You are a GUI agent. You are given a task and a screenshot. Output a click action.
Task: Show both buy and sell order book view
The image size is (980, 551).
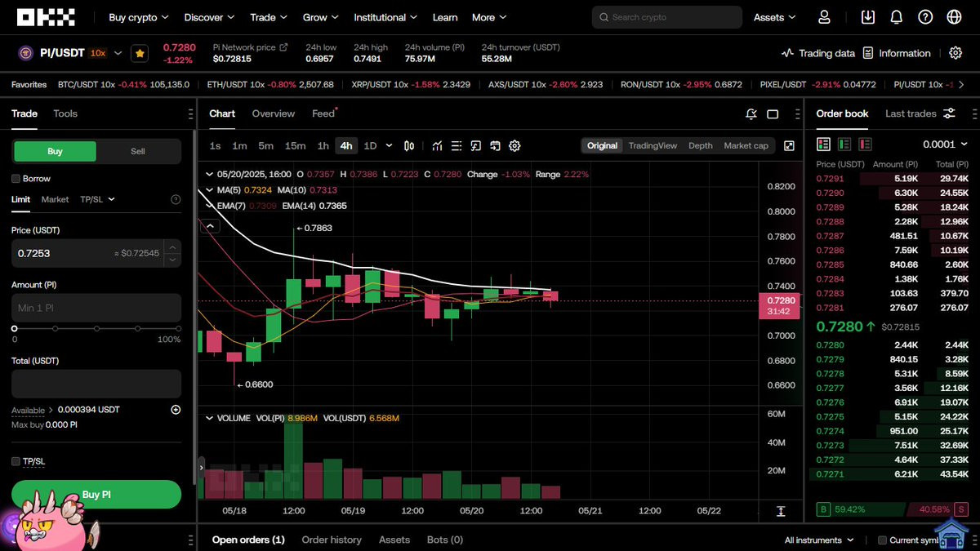click(823, 144)
